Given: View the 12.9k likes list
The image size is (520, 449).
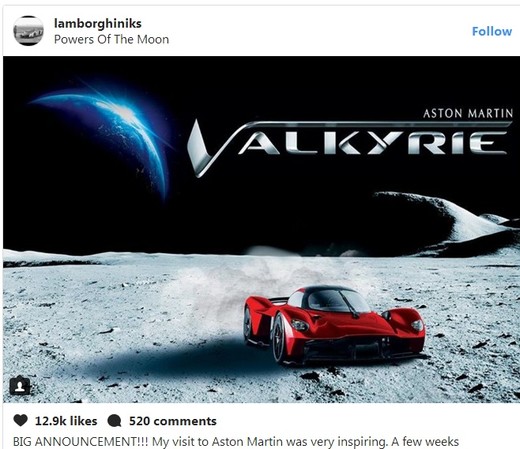Looking at the screenshot, I should 66,421.
